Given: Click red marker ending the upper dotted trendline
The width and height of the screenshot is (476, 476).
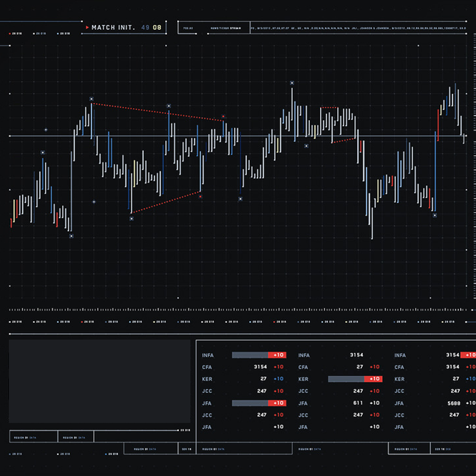Looking at the screenshot, I should coord(223,116).
